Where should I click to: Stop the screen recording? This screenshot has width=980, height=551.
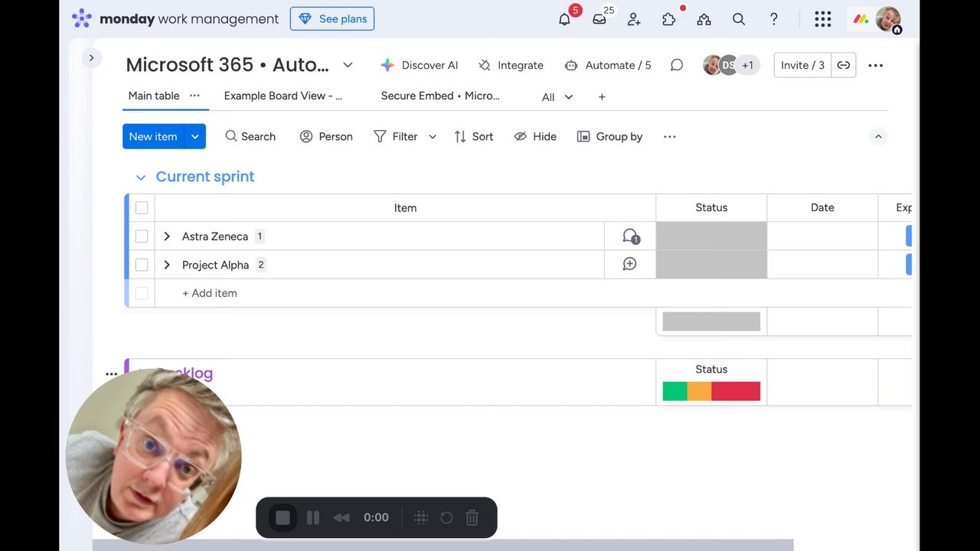283,518
